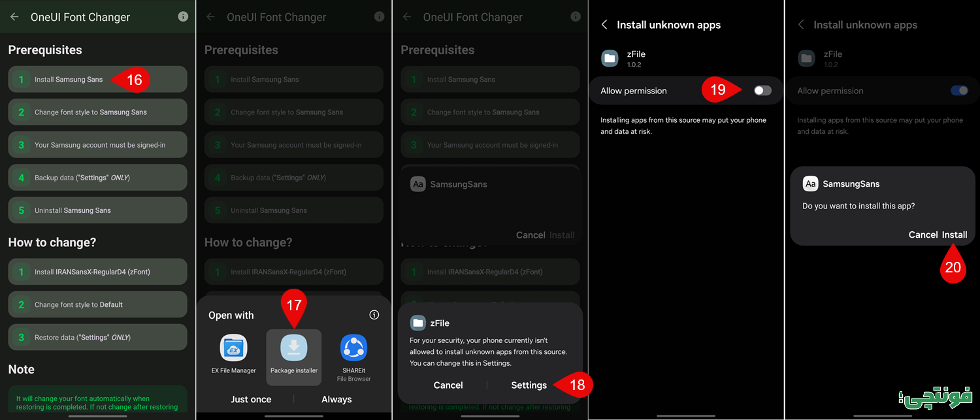Tap the back arrow on the screen with the zFile security dialog
The height and width of the screenshot is (420, 980).
[x=407, y=17]
